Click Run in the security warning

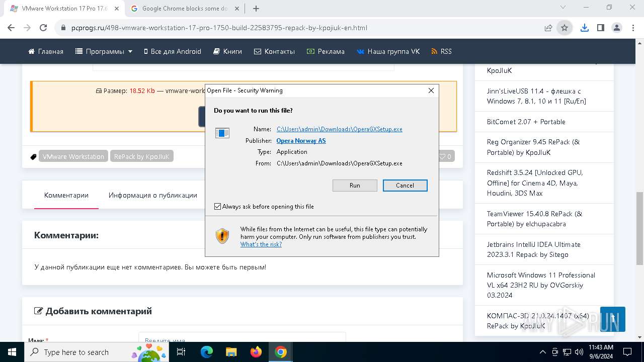[355, 186]
